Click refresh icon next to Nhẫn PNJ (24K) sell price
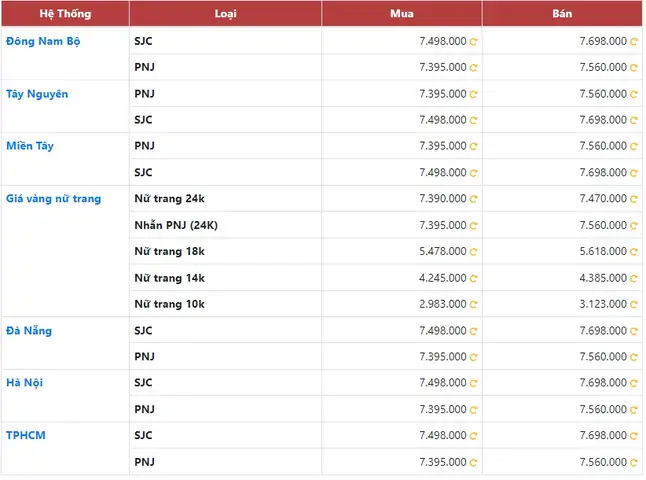 pos(634,226)
